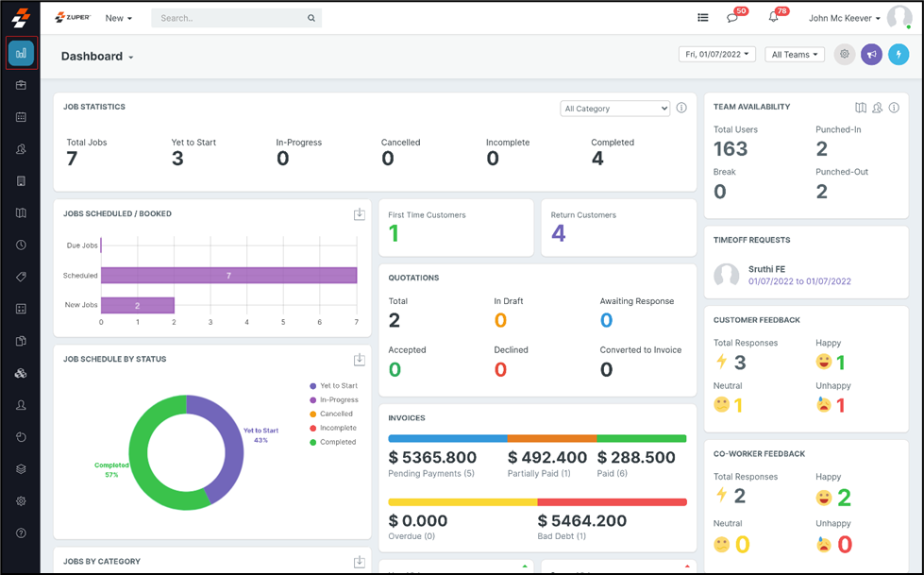Click the blue lightning quick-actions icon
924x575 pixels.
click(899, 54)
